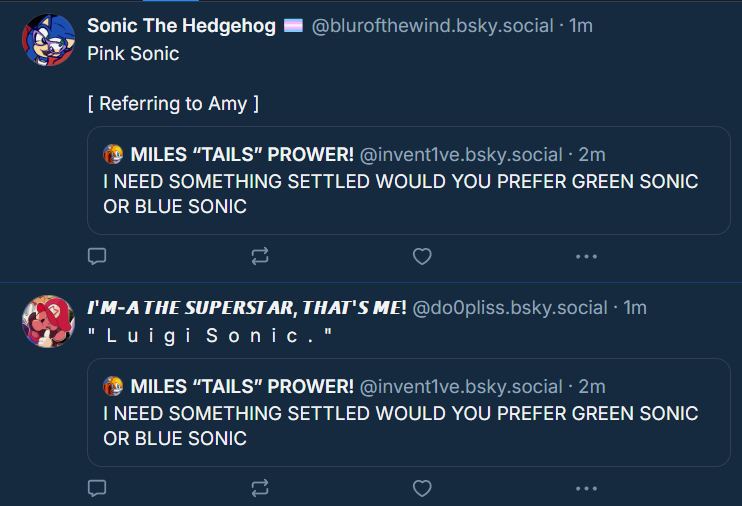This screenshot has width=742, height=506.
Task: Open more options on Sonic's post
Action: tap(586, 257)
